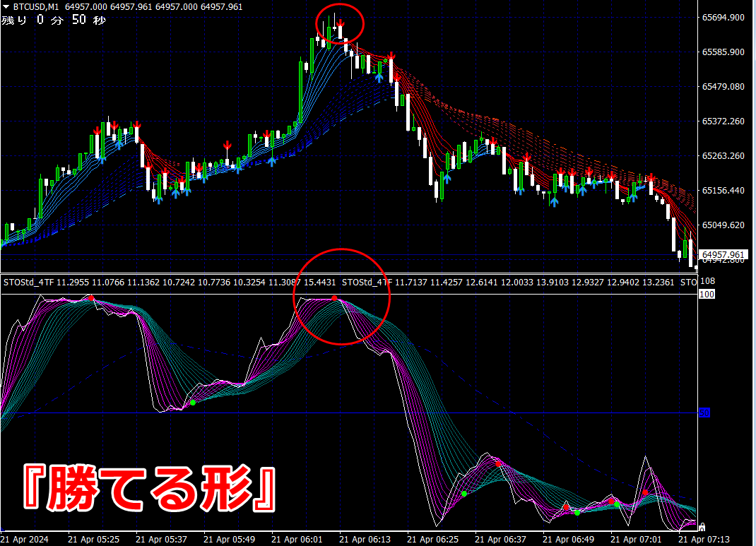The width and height of the screenshot is (756, 546).
Task: Select the blue 50 level label
Action: (704, 413)
